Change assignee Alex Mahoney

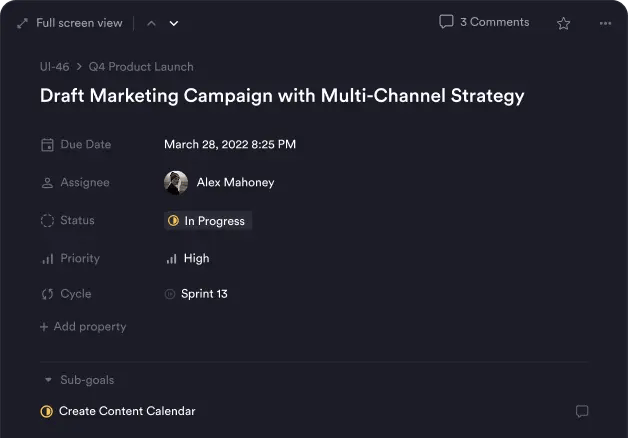tap(235, 182)
